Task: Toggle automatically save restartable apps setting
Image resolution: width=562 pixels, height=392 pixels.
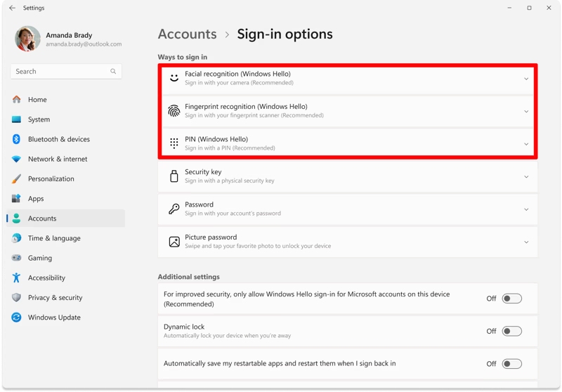Action: 511,364
